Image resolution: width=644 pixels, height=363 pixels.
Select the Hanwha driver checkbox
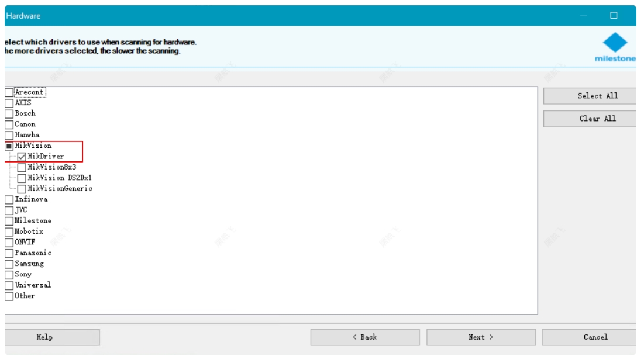pos(9,135)
